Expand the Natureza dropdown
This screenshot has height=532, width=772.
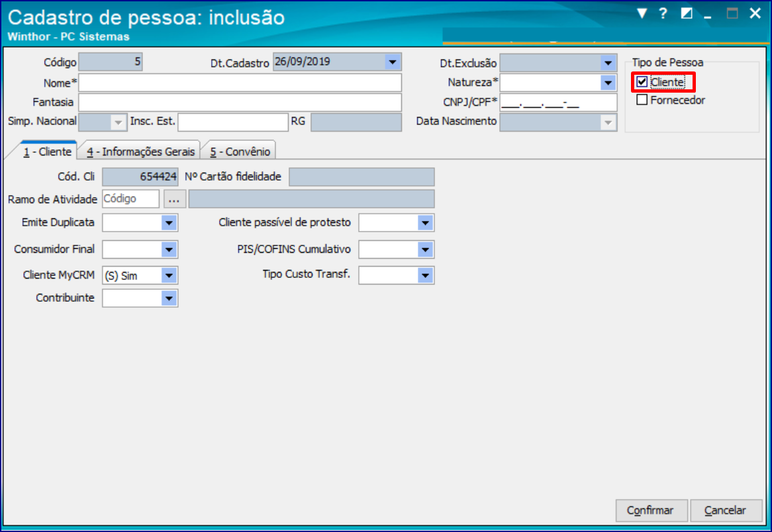point(608,83)
